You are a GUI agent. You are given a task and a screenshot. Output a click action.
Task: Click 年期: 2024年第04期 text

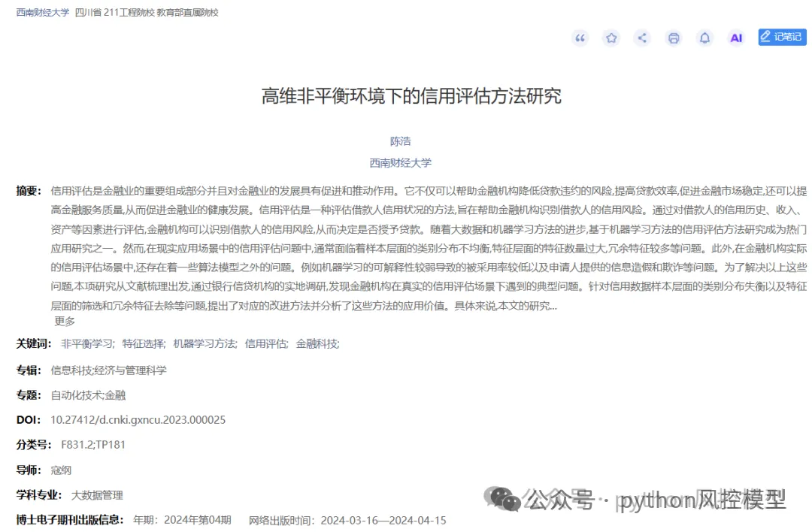182,520
